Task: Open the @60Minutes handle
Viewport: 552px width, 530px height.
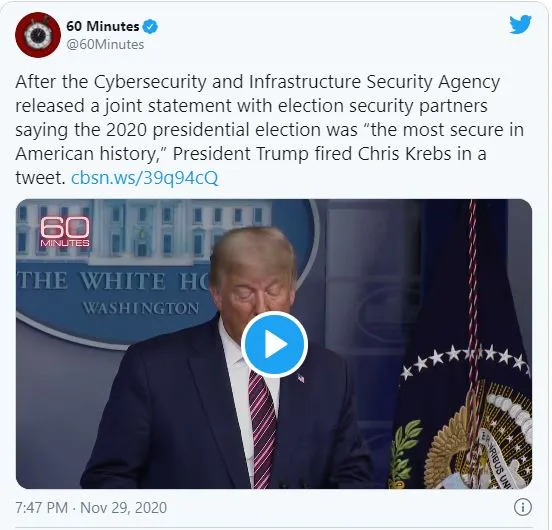Action: [105, 45]
